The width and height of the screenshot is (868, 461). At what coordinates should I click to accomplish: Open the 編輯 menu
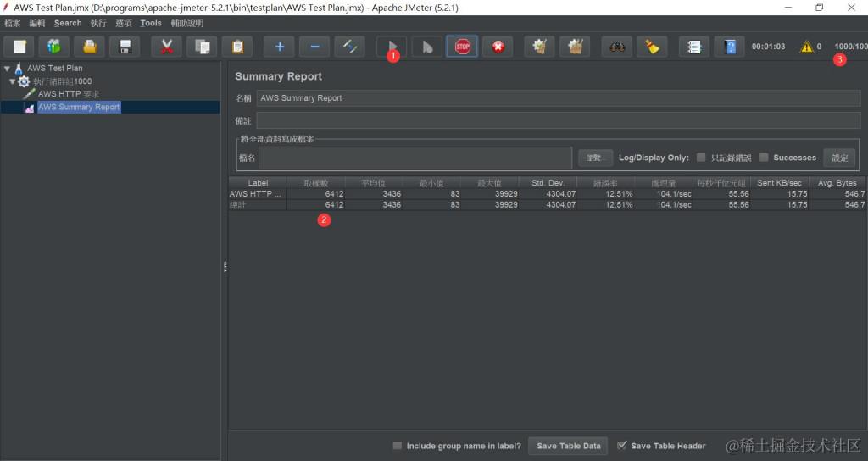[37, 23]
